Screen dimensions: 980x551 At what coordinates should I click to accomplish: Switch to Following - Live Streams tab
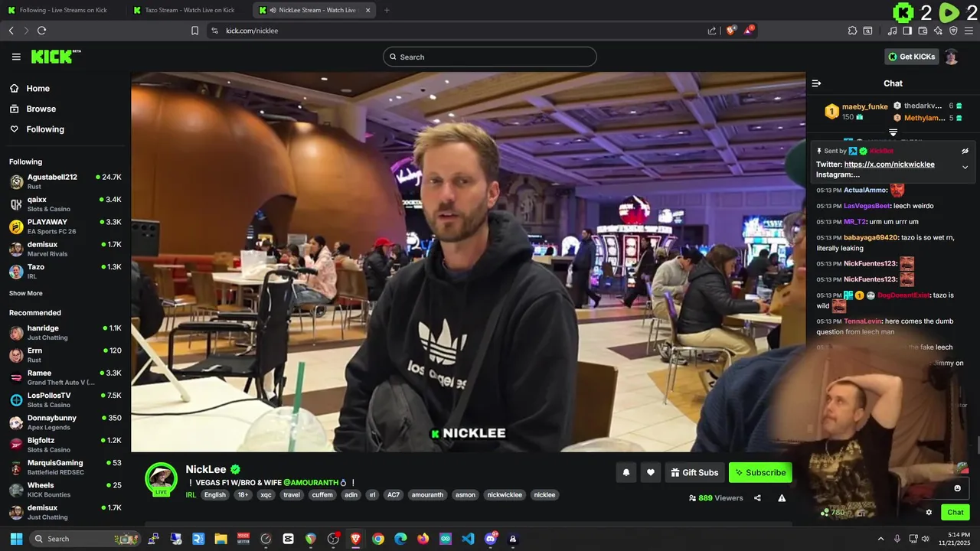click(63, 10)
